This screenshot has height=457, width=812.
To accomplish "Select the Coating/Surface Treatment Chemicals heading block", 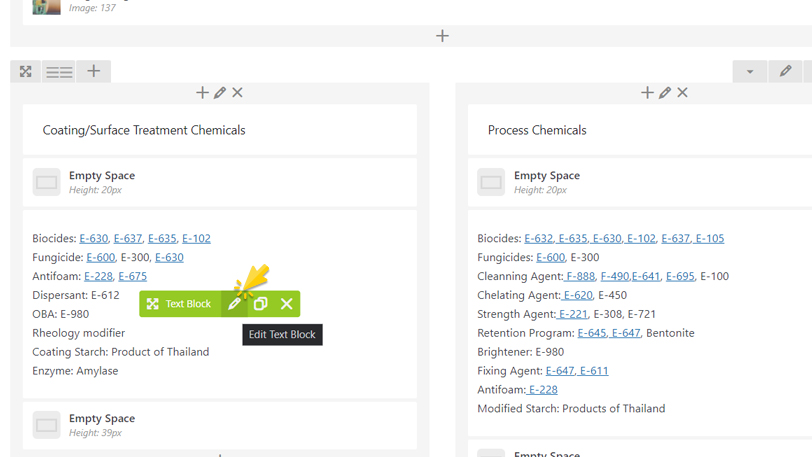I will (x=144, y=130).
